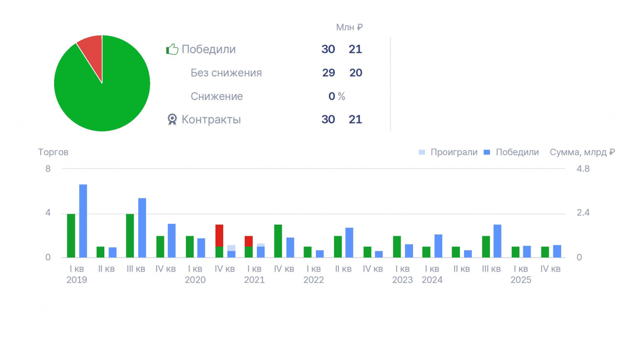This screenshot has height=350, width=644.
Task: Click the thumbs-up icon next to Победили
Action: (x=172, y=49)
